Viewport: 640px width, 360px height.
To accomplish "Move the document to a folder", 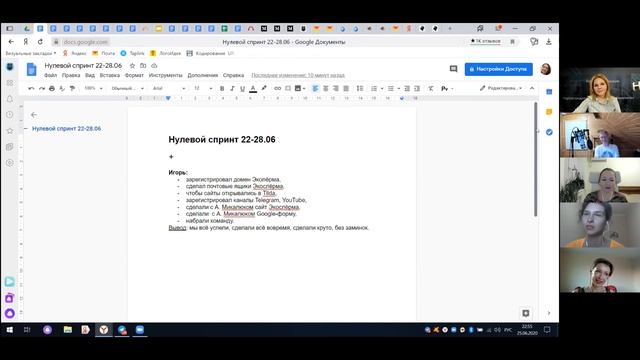I will click(x=143, y=66).
